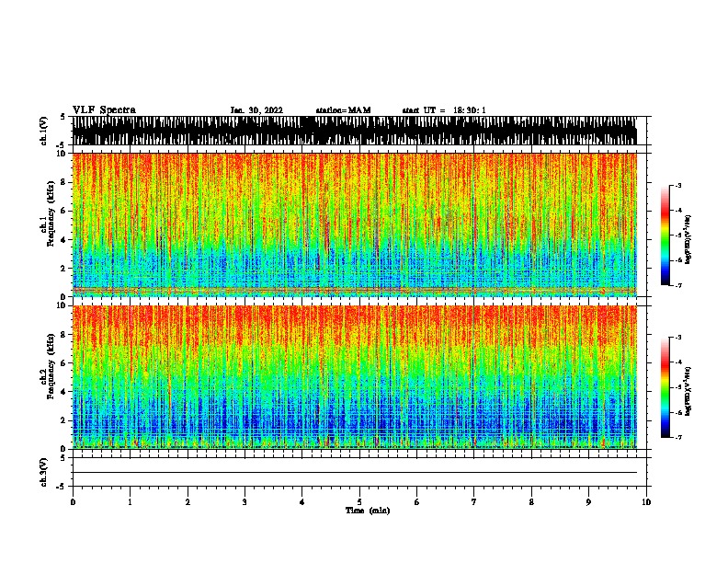Click the "4" kHz tick on ch.2 frequency axis

tap(64, 392)
